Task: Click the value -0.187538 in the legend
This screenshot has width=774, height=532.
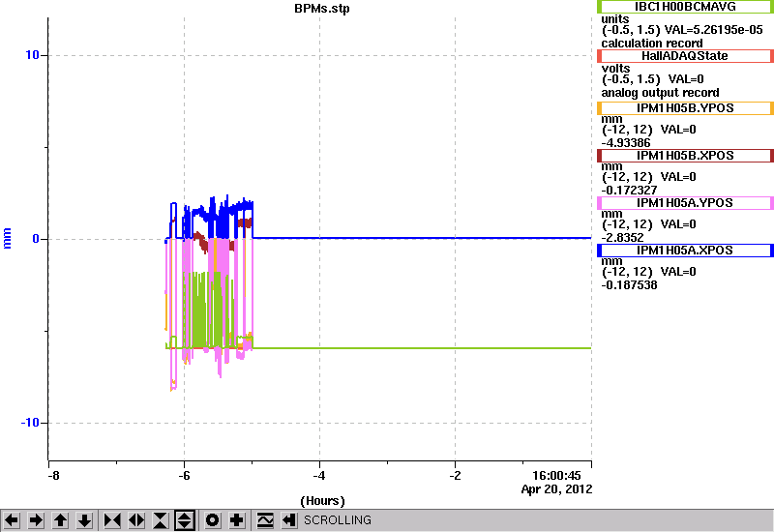Action: (x=630, y=285)
